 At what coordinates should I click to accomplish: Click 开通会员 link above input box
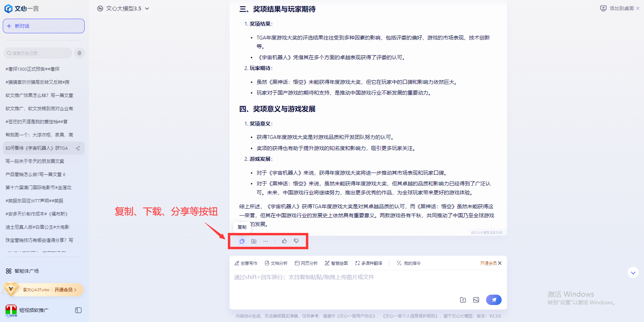tap(488, 263)
